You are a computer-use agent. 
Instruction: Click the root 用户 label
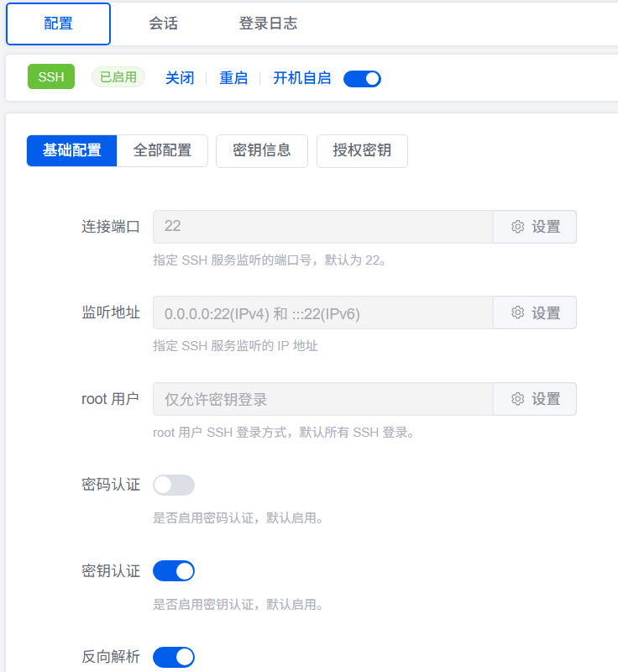pos(111,399)
